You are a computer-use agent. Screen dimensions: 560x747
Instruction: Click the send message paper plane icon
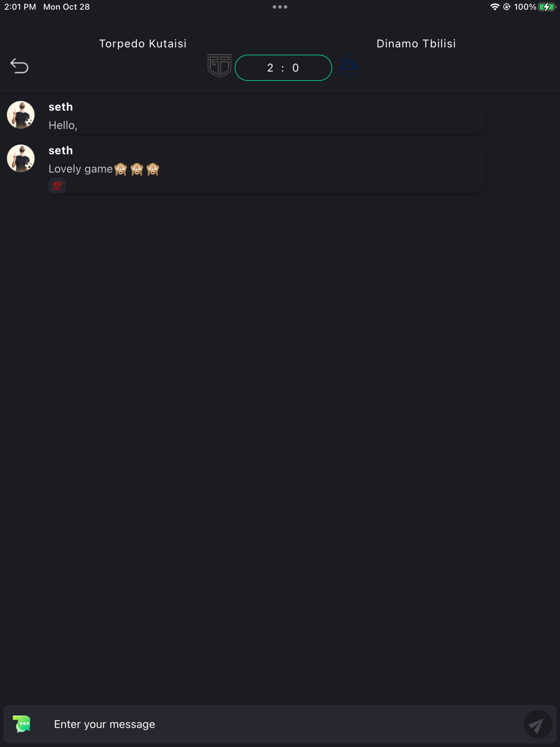pyautogui.click(x=538, y=724)
